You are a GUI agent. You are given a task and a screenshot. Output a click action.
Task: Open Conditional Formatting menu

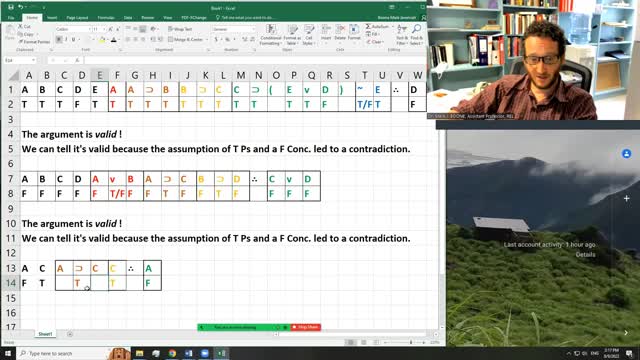point(271,35)
